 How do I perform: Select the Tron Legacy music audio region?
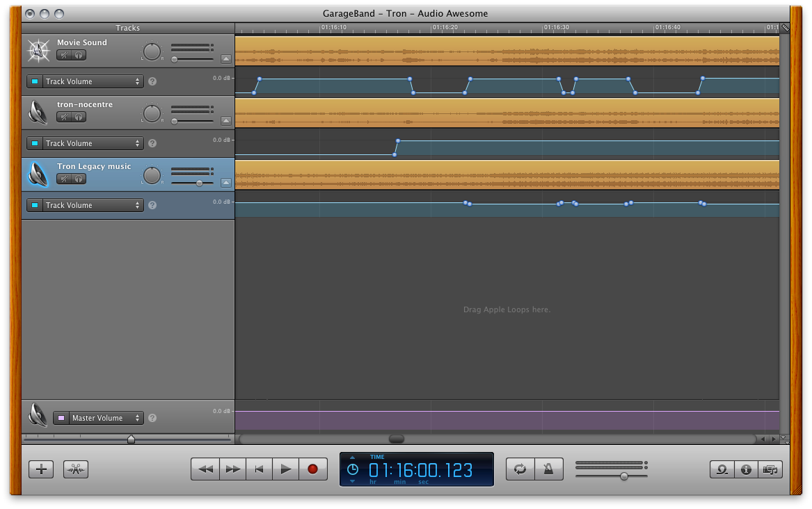click(507, 175)
